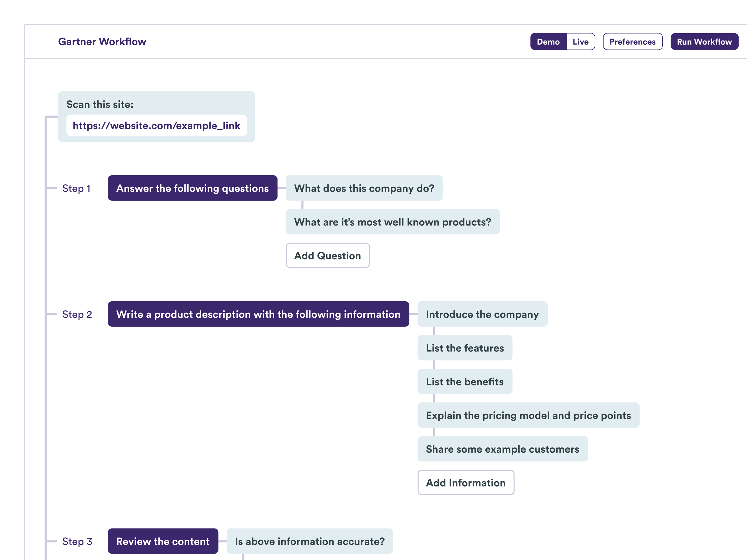Select 'List the benefits' item
Image resolution: width=747 pixels, height=560 pixels.
(x=465, y=381)
